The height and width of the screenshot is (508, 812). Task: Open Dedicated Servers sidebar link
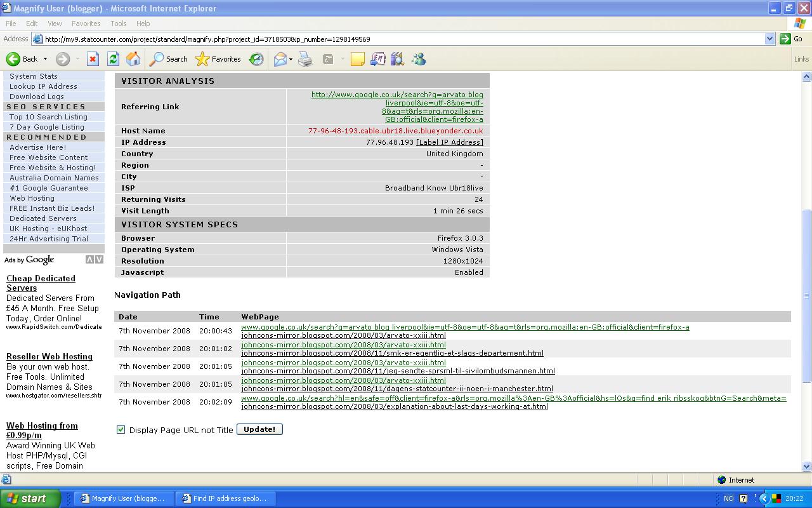point(43,218)
